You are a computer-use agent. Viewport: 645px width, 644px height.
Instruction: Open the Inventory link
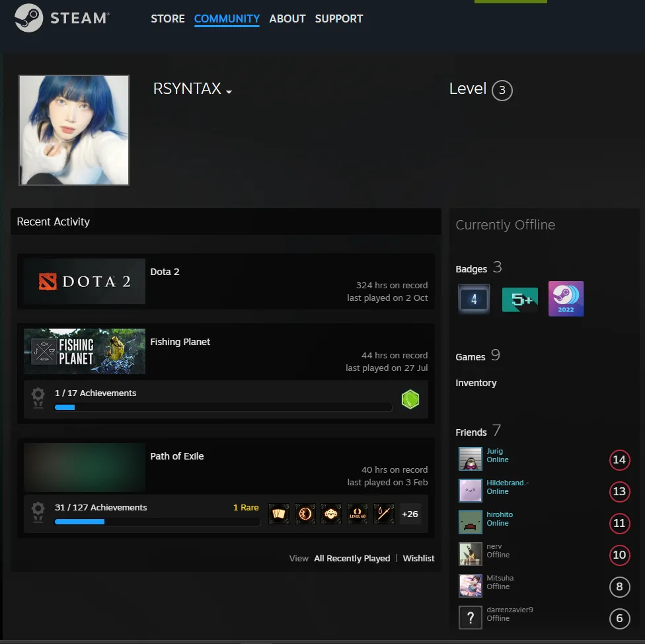pos(476,383)
